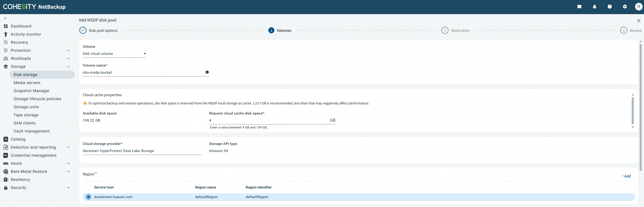
Task: Expand the Security menu chevron
Action: pyautogui.click(x=68, y=187)
